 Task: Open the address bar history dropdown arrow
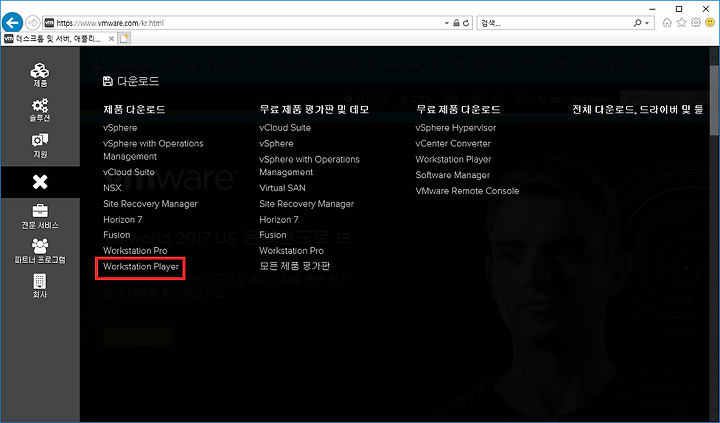point(447,23)
